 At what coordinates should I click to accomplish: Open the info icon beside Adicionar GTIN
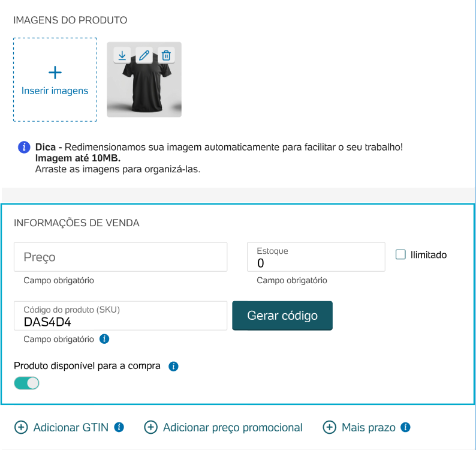(x=119, y=427)
